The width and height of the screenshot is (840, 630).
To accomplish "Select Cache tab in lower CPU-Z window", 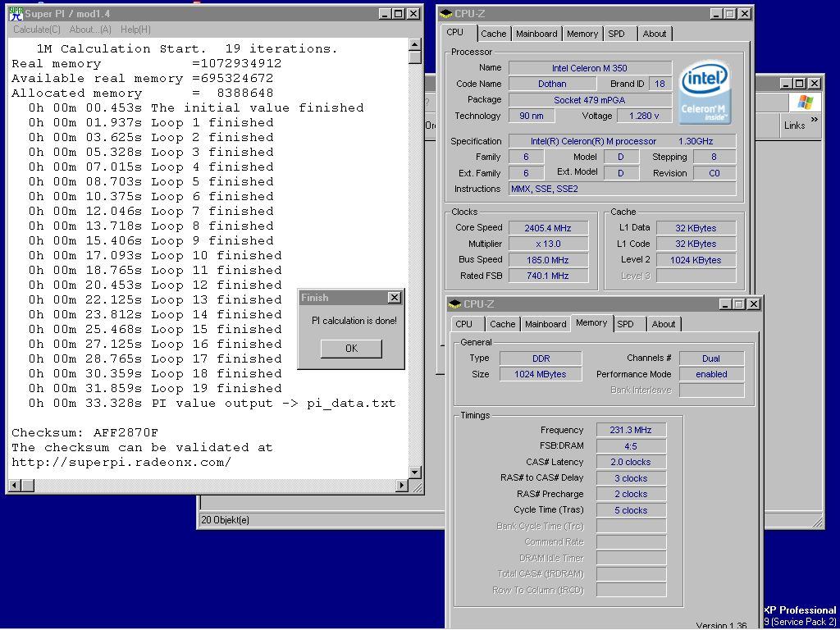I will [x=503, y=324].
